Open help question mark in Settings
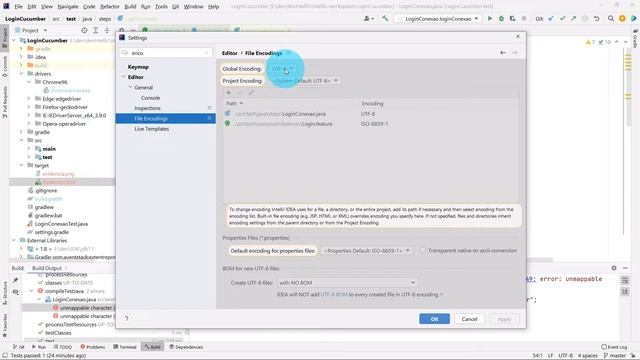This screenshot has width=640, height=360. click(x=127, y=318)
